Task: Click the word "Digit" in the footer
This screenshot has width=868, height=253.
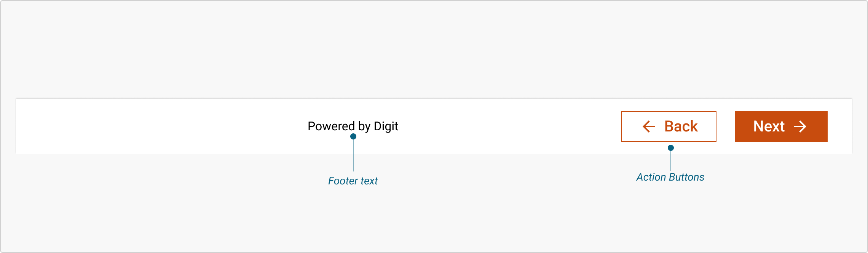Action: click(386, 126)
